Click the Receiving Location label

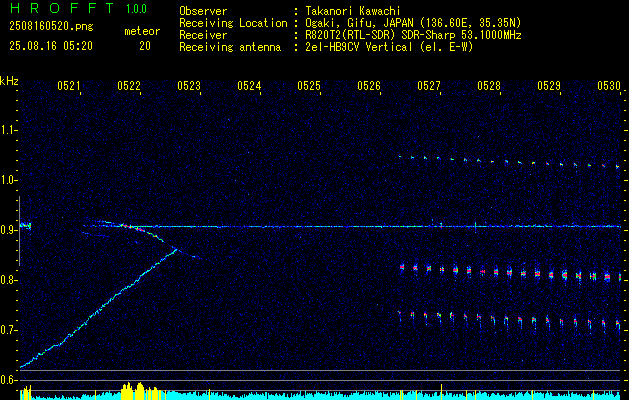[x=233, y=23]
